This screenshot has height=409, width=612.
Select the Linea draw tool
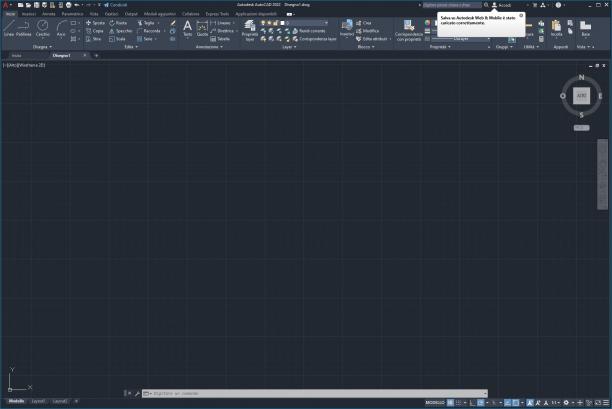point(9,28)
